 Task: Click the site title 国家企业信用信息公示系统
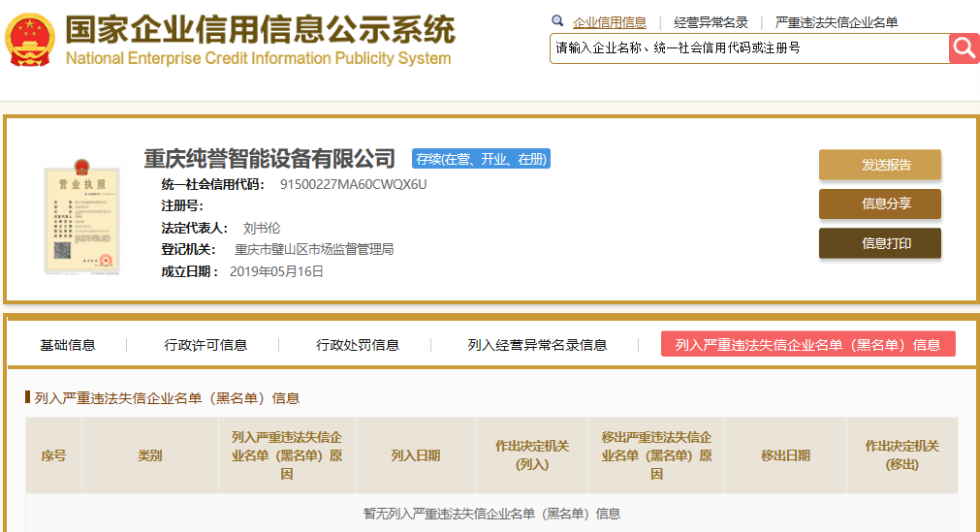pyautogui.click(x=261, y=29)
